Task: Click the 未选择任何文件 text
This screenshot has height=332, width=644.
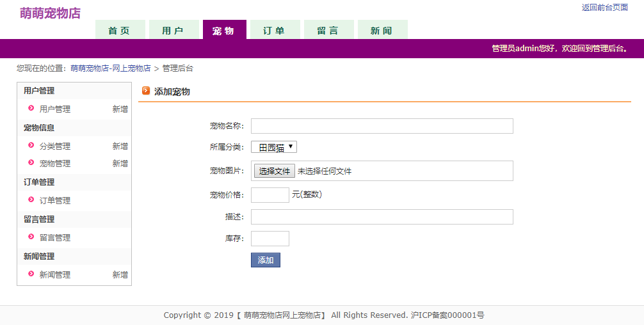Action: pyautogui.click(x=325, y=171)
